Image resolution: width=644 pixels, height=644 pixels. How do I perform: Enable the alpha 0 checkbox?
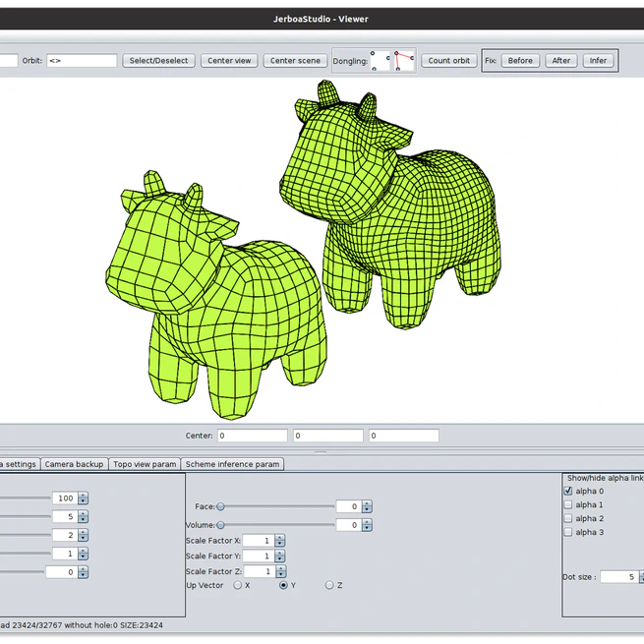click(x=568, y=491)
